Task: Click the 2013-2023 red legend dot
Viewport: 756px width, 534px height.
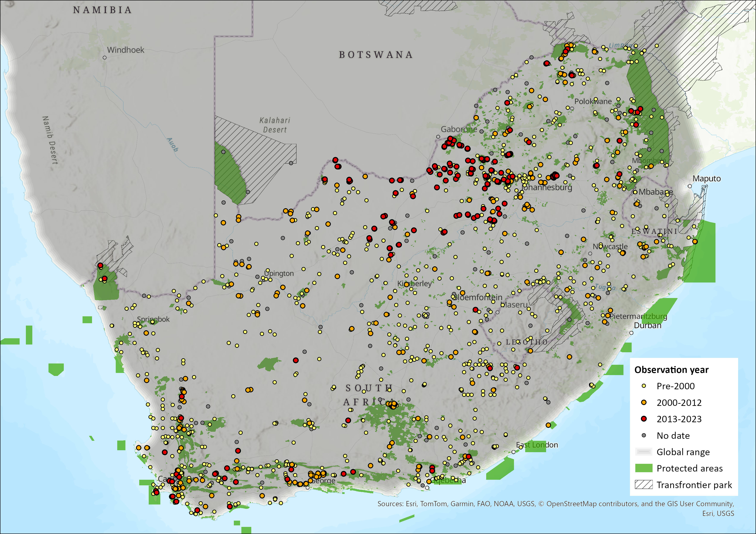Action: [644, 419]
